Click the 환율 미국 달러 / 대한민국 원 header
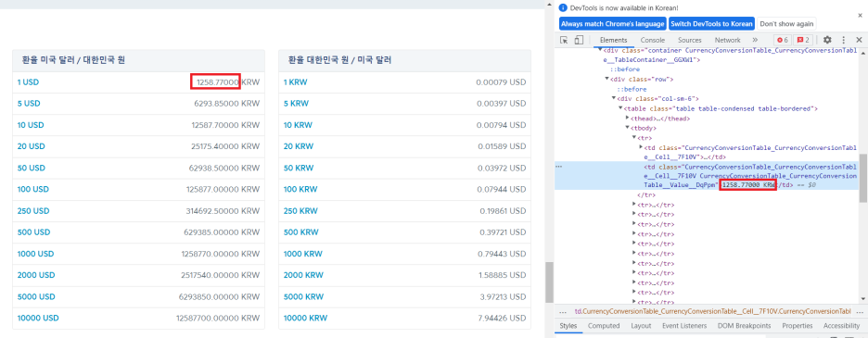This screenshot has width=868, height=338. tap(73, 60)
